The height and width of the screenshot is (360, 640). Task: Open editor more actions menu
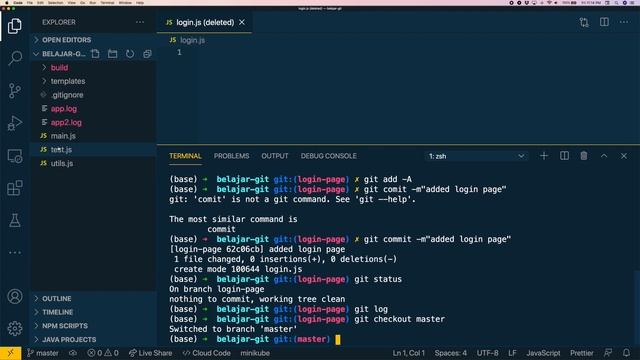624,22
